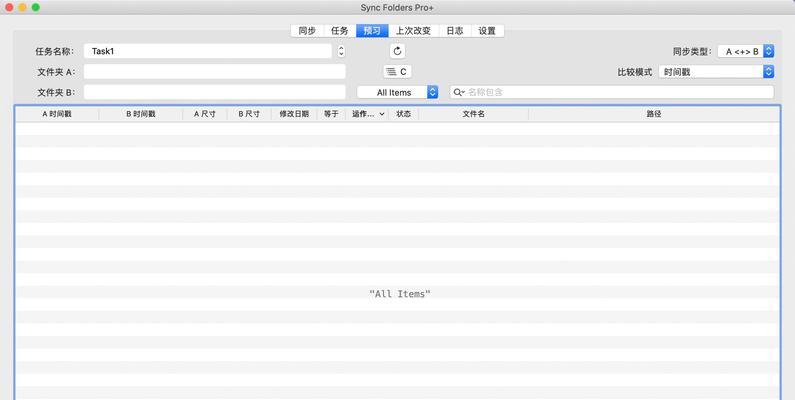
Task: Click the yellow minimize window button
Action: 22,7
